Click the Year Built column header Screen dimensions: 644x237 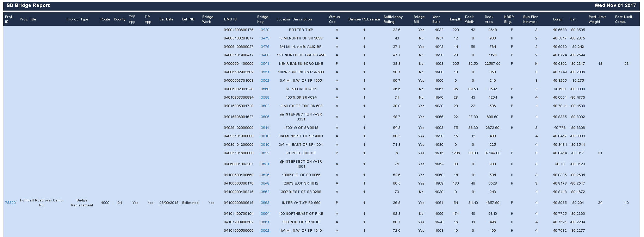click(x=436, y=19)
